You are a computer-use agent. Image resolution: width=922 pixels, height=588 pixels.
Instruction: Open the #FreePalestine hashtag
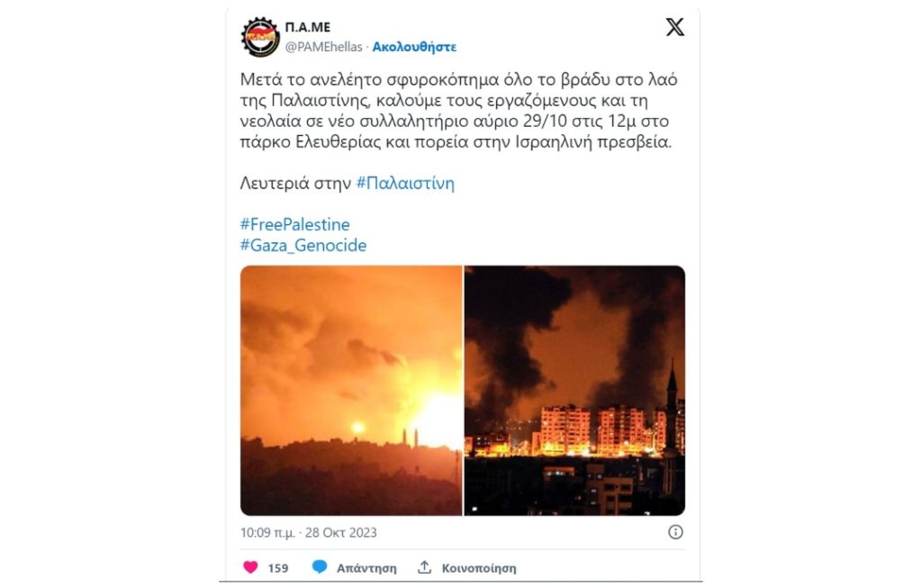(294, 224)
